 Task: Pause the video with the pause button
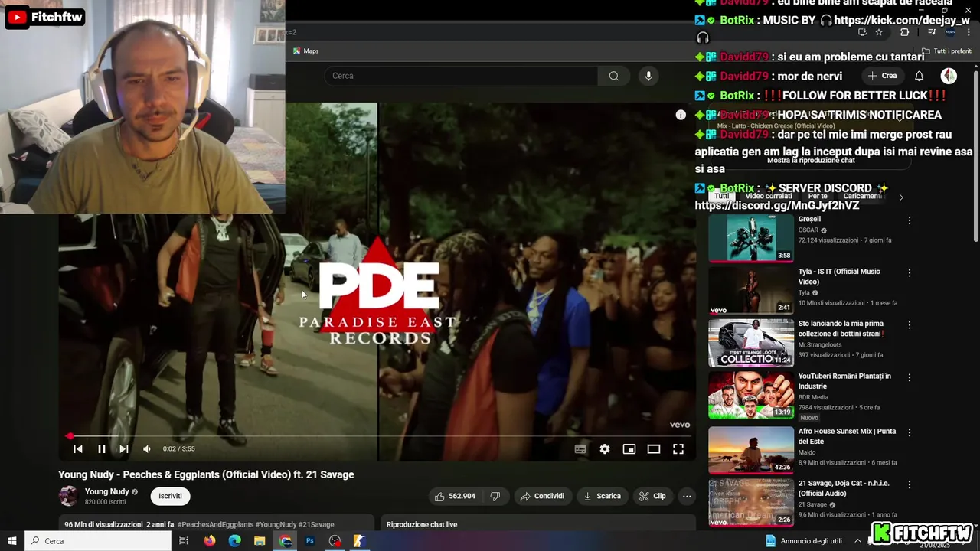coord(101,449)
